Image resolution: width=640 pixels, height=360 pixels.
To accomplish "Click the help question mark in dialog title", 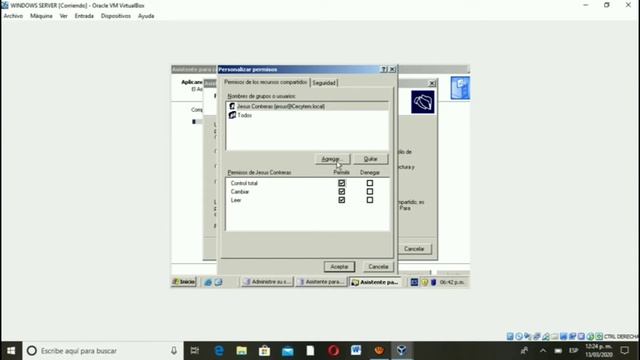I will (384, 69).
